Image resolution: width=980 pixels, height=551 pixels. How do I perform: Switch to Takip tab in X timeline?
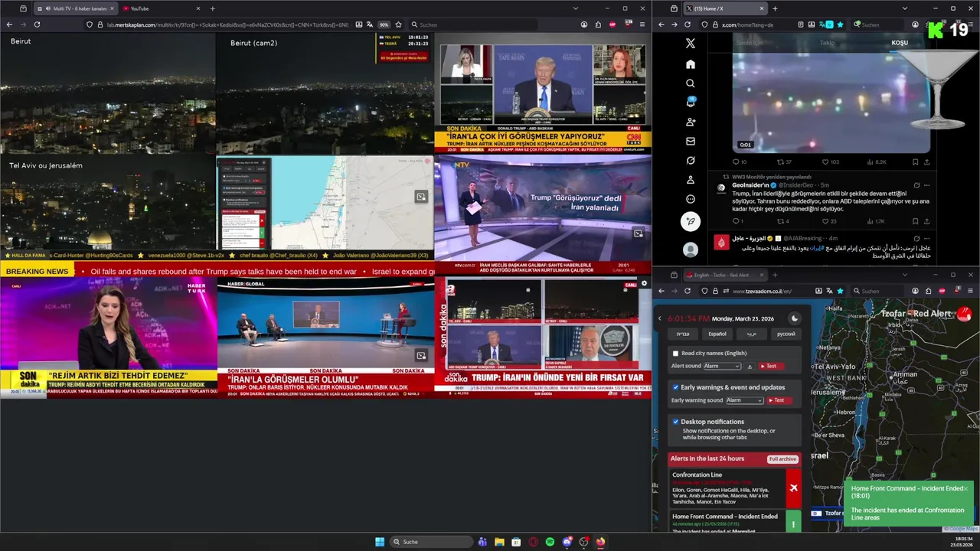828,43
